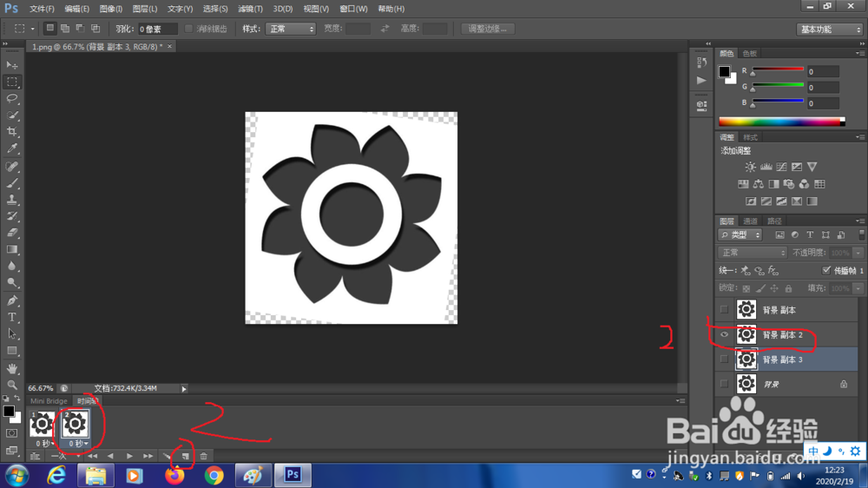868x488 pixels.
Task: Select the Hand tool
Action: point(12,368)
